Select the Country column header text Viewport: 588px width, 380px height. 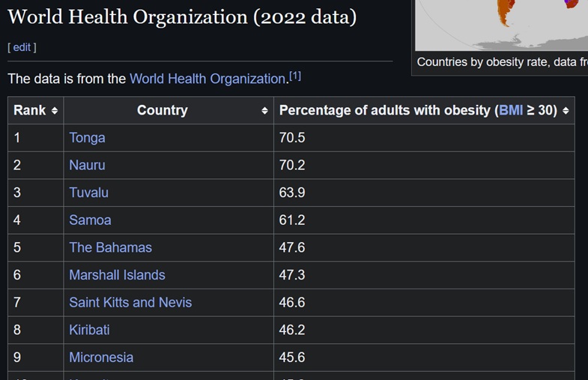click(x=163, y=110)
